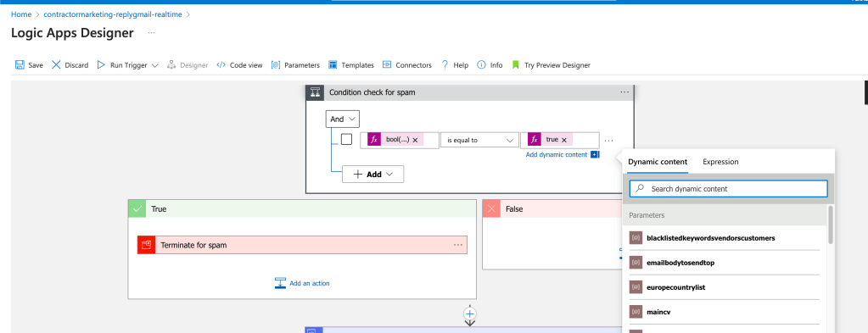Click Try Preview Designer
Screen dimensions: 868x333
point(551,64)
